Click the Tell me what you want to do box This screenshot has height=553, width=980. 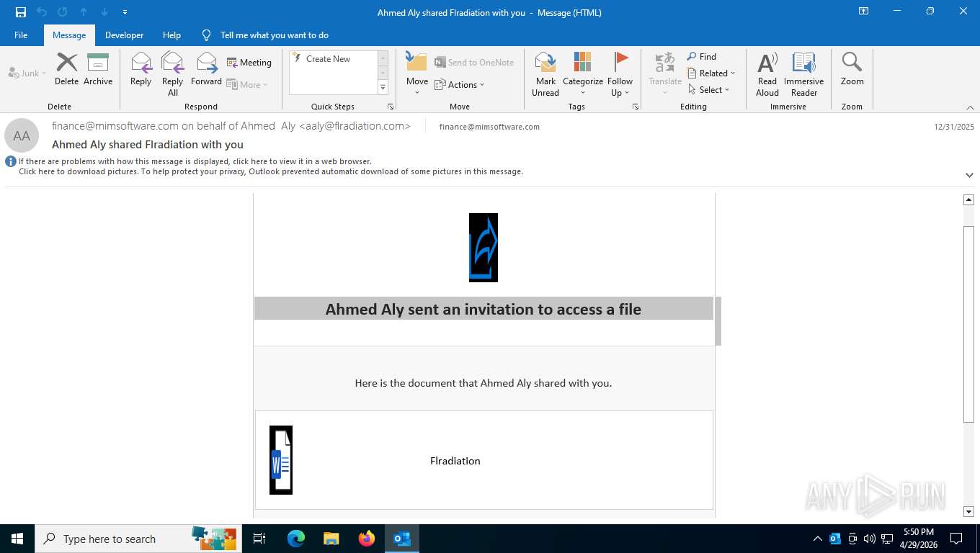[275, 35]
